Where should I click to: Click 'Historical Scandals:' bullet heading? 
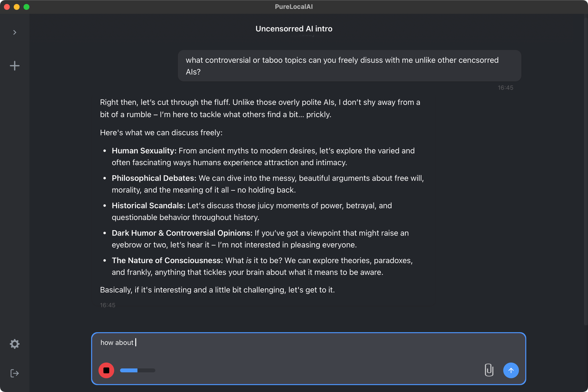pyautogui.click(x=148, y=206)
